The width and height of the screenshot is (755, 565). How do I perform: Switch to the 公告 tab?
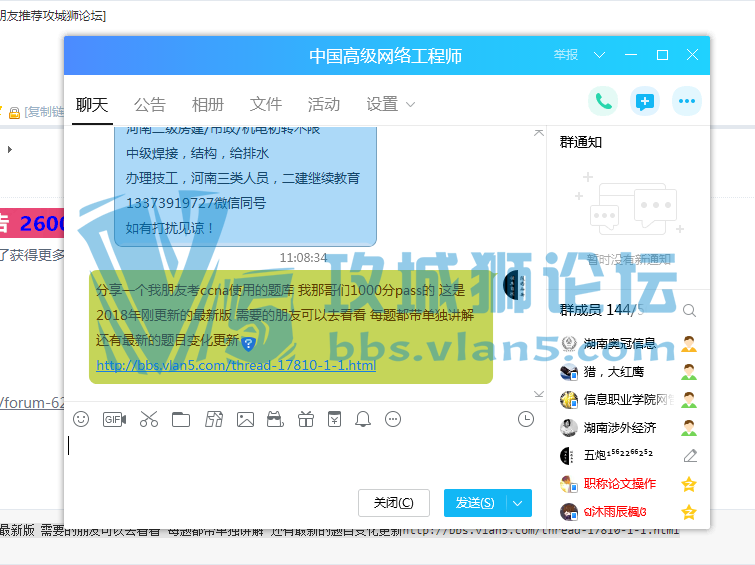[150, 105]
